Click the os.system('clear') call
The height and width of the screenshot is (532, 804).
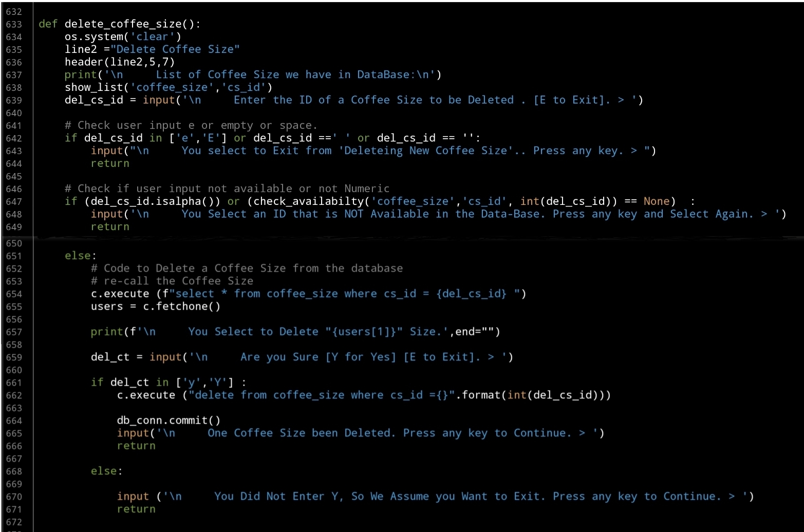(x=122, y=37)
